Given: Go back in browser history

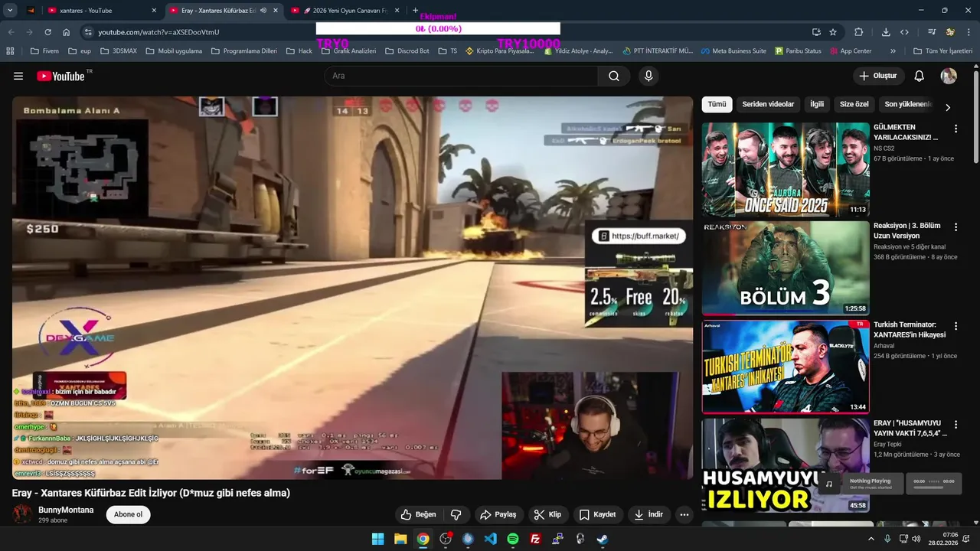Looking at the screenshot, I should [11, 32].
